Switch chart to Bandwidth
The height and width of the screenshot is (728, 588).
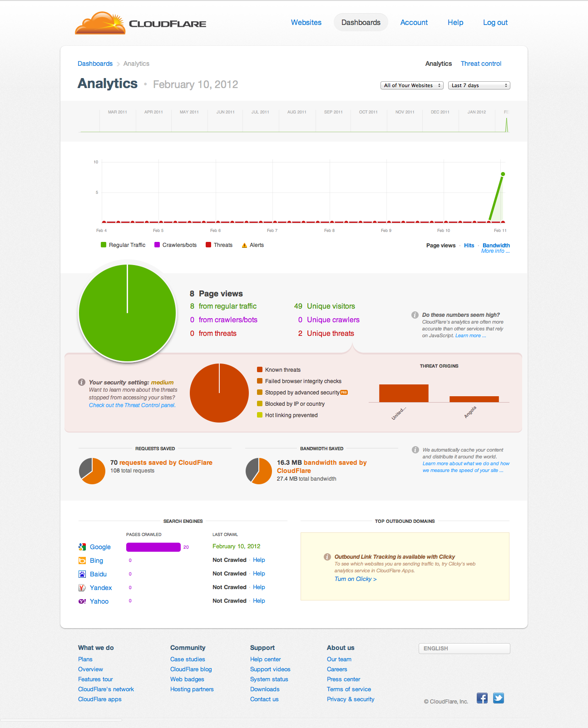tap(496, 246)
